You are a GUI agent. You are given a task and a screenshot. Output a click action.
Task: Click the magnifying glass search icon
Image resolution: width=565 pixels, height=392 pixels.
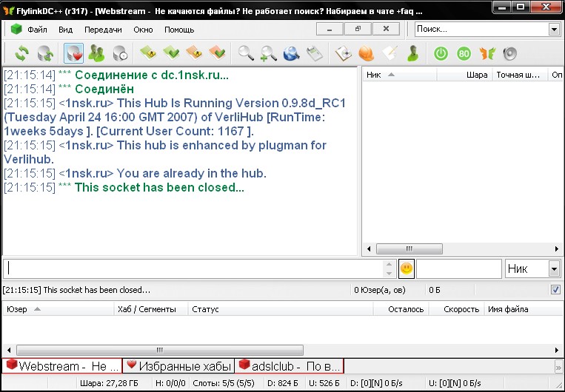click(245, 53)
